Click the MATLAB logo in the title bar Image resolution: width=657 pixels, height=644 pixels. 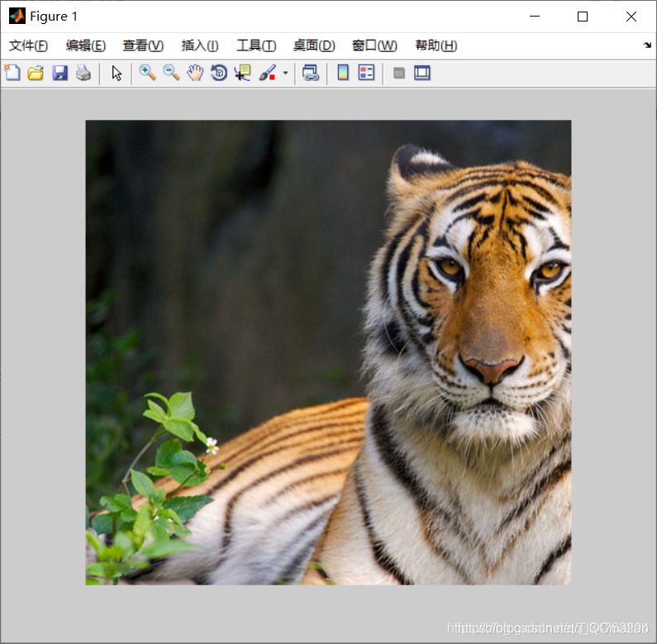pyautogui.click(x=17, y=16)
